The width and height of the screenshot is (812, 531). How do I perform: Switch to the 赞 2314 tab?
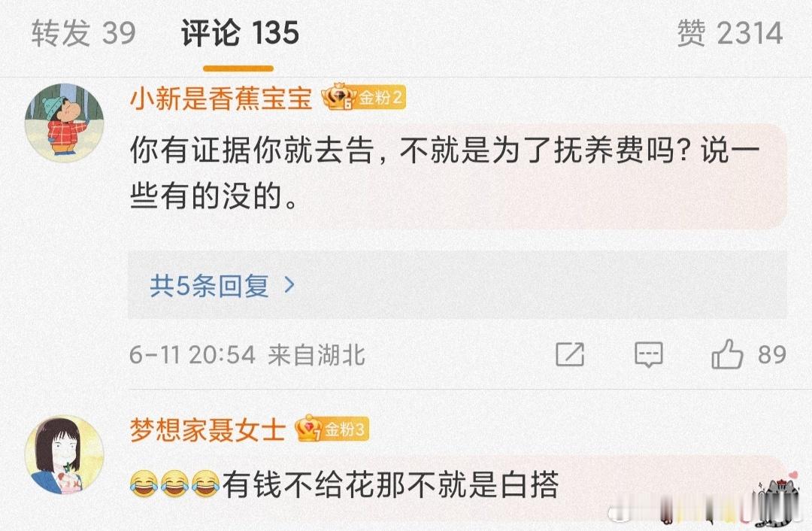pyautogui.click(x=729, y=33)
